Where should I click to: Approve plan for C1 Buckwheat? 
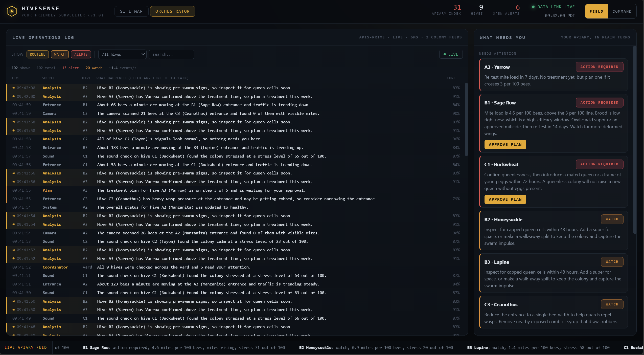[505, 199]
